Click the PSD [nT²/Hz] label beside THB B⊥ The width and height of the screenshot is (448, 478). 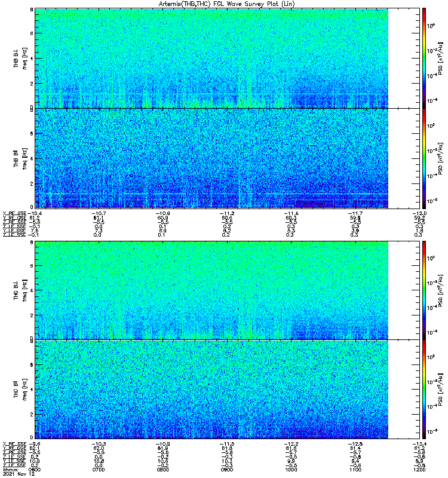[441, 58]
